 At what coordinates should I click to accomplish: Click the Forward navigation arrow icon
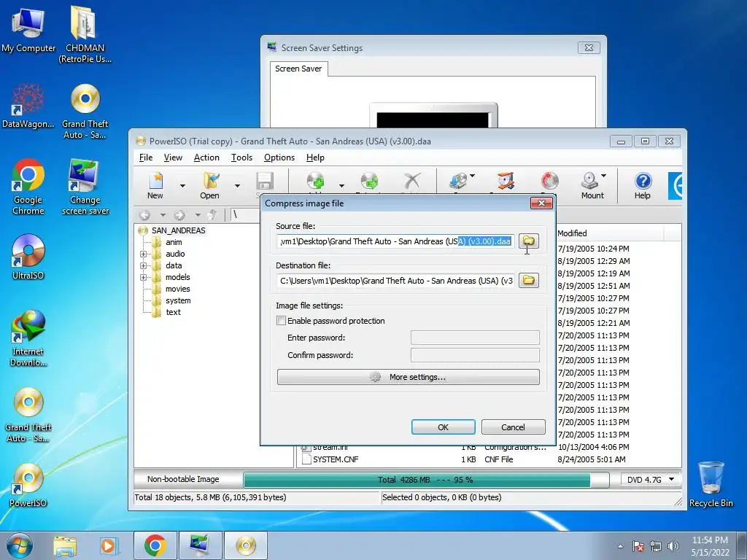(x=179, y=215)
